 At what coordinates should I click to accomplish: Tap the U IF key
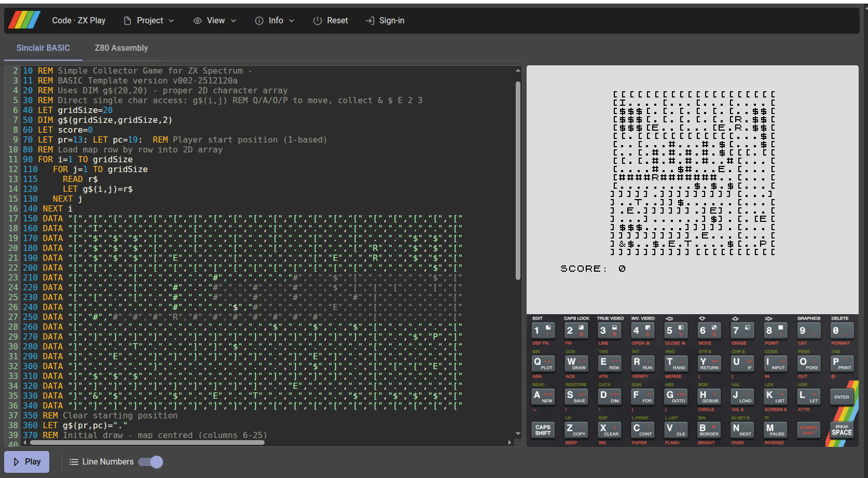point(742,363)
